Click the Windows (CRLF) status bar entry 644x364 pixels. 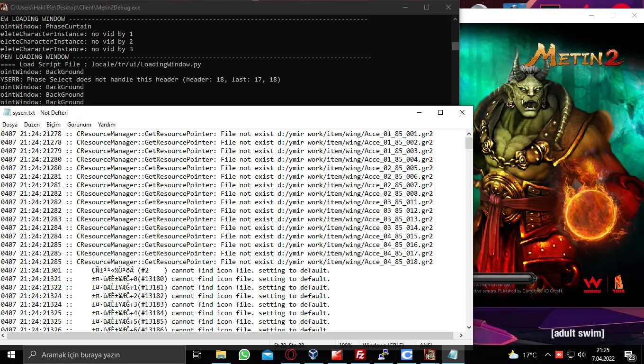[x=384, y=345]
